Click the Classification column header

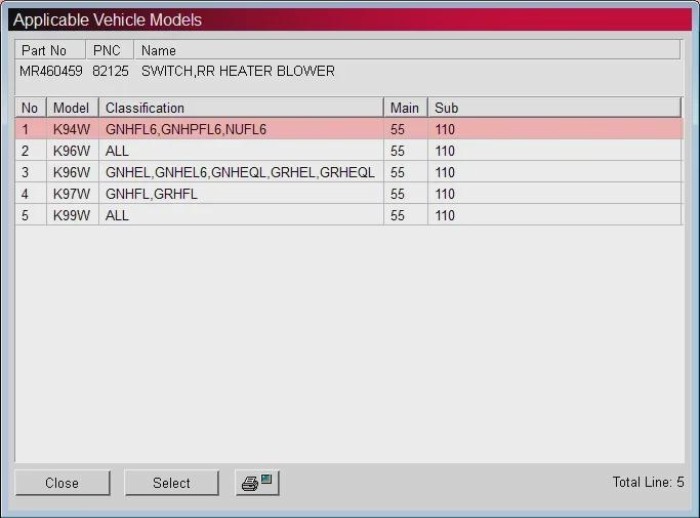coord(145,108)
